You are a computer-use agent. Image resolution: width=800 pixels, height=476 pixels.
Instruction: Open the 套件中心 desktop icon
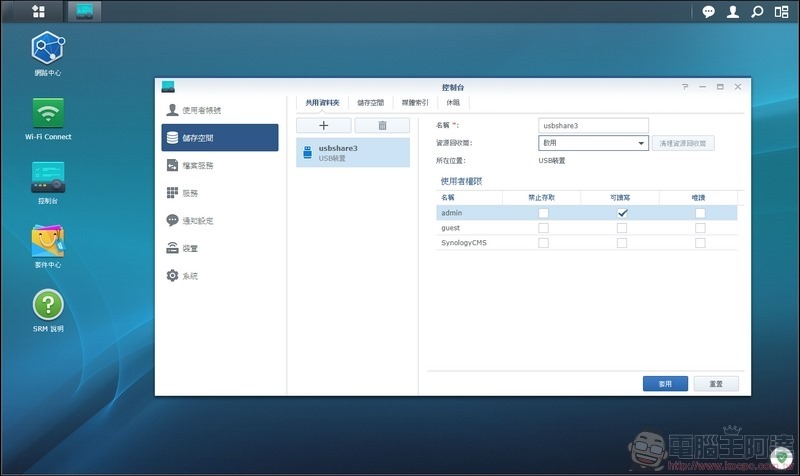[x=48, y=246]
